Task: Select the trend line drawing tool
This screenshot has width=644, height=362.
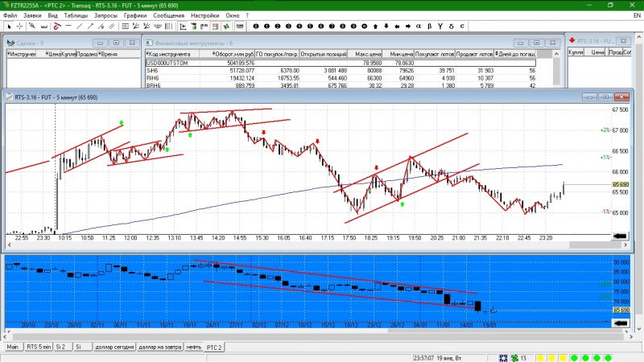Action: pos(79,27)
